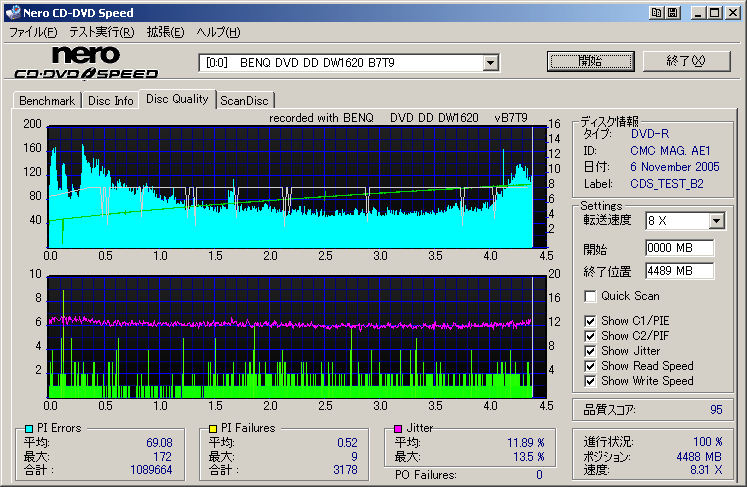Screen dimensions: 747x487
Task: Expand the 8 X transfer speed dropdown
Action: (x=717, y=221)
